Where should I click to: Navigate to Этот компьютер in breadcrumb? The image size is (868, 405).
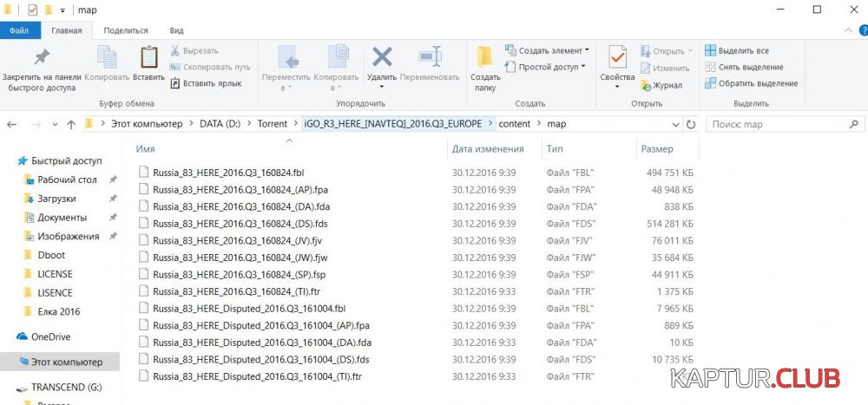click(x=147, y=125)
